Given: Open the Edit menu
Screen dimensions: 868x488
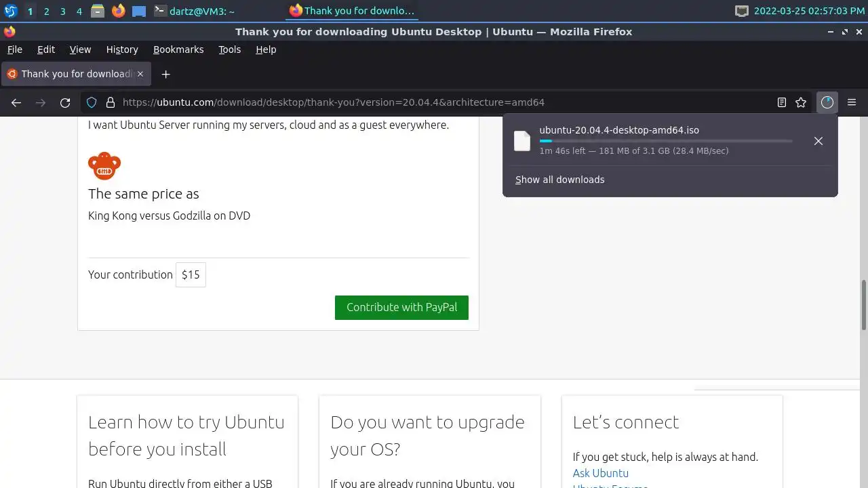Looking at the screenshot, I should click(x=46, y=49).
